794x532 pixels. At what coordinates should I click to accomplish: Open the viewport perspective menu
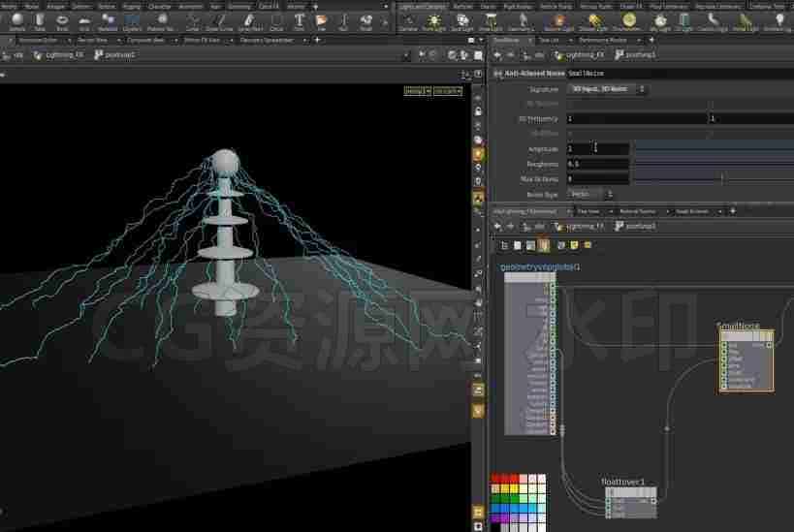pyautogui.click(x=417, y=91)
